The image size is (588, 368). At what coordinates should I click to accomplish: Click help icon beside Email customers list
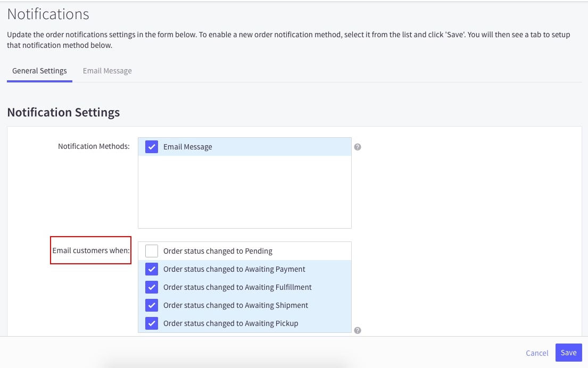(x=358, y=330)
